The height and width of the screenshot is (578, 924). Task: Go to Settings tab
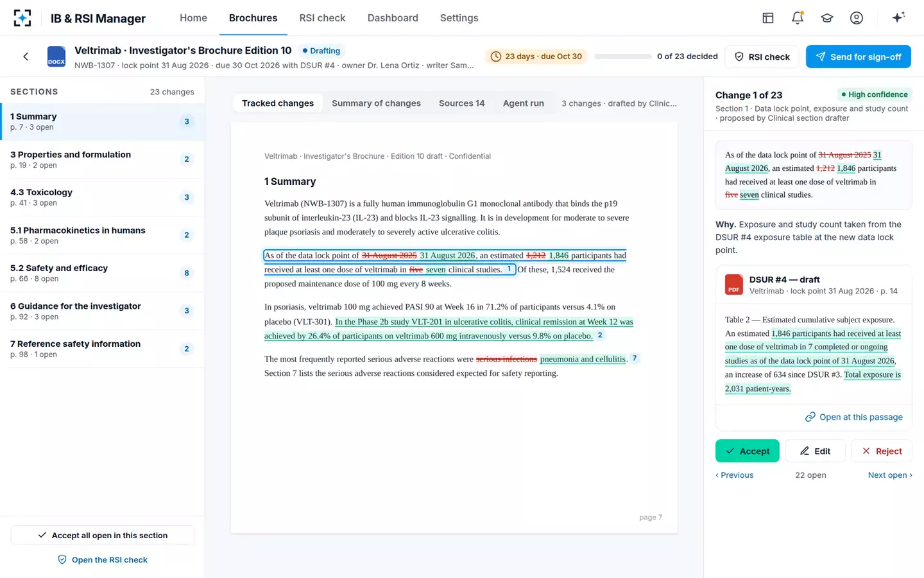[x=459, y=18]
